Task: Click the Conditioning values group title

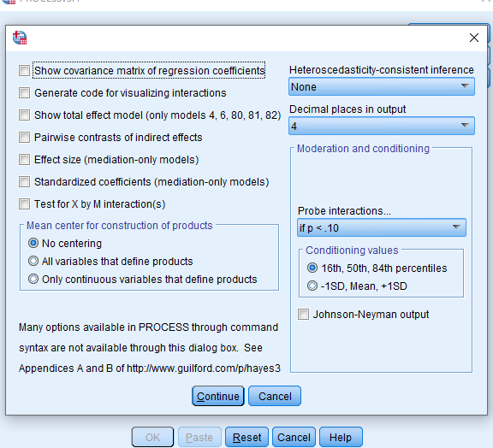Action: (352, 250)
